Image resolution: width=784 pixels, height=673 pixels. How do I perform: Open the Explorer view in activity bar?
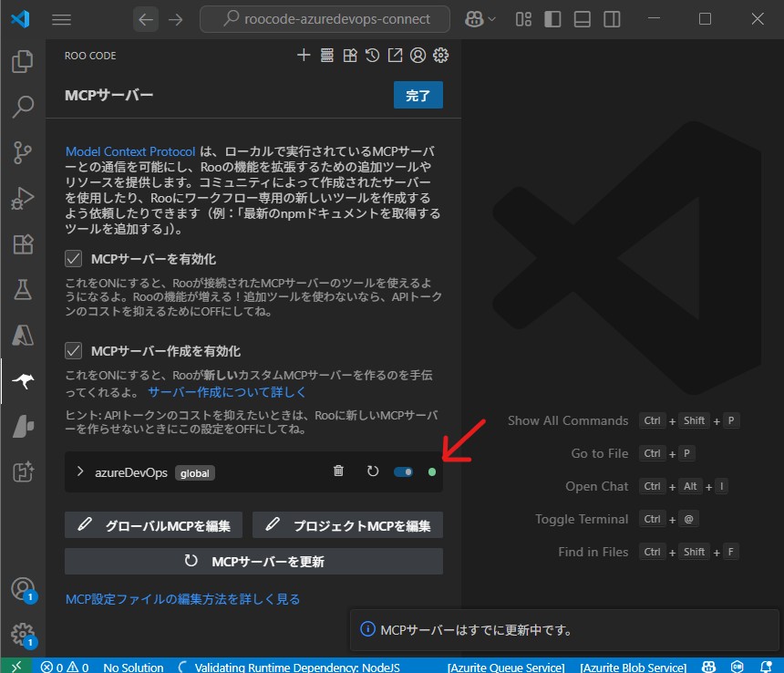pos(23,61)
